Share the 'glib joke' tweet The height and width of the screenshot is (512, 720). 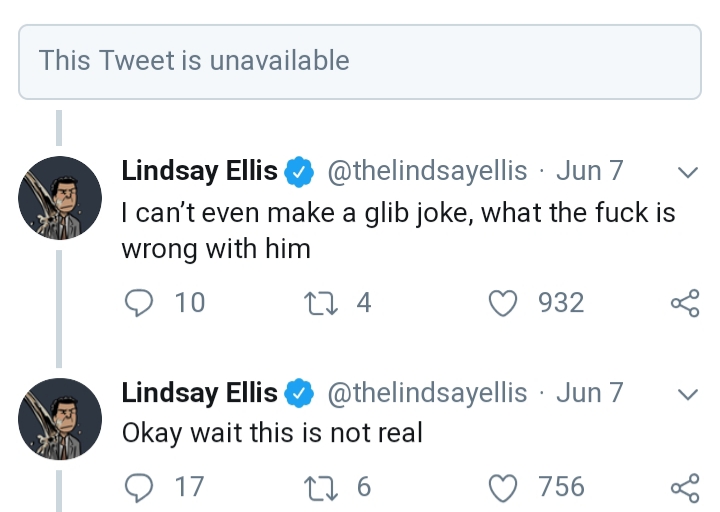pyautogui.click(x=685, y=303)
